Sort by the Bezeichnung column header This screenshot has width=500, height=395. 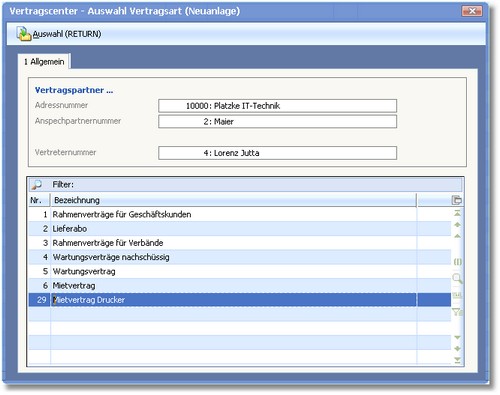point(233,200)
